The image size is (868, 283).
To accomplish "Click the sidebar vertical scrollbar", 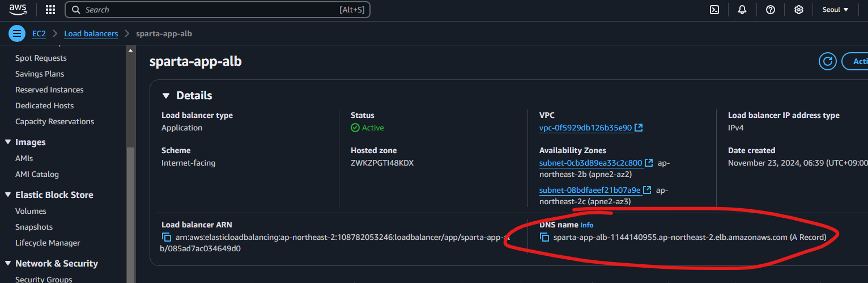I will [131, 216].
